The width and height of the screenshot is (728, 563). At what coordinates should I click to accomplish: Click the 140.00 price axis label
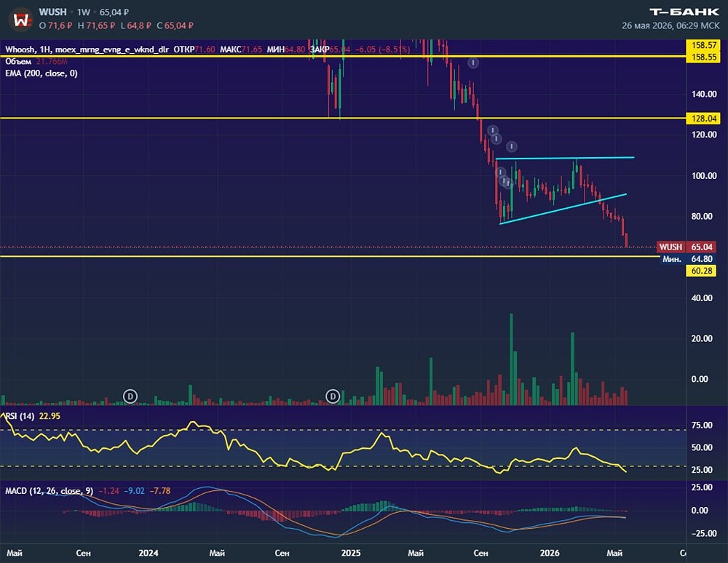coord(704,94)
